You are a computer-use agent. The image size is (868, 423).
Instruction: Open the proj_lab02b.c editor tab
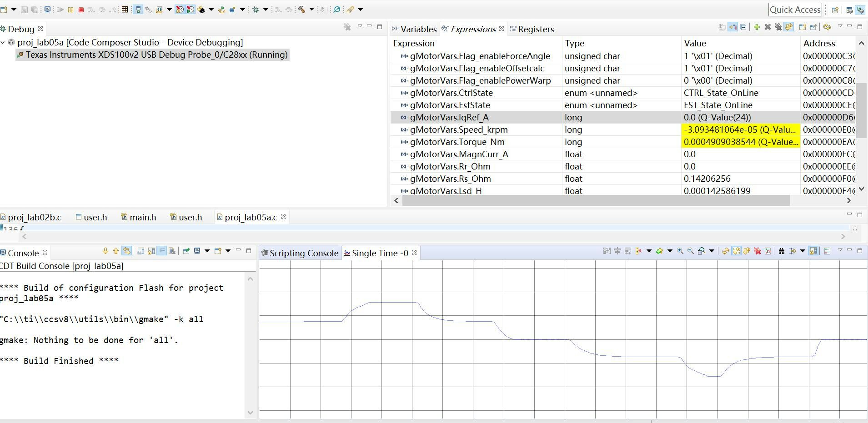[31, 217]
